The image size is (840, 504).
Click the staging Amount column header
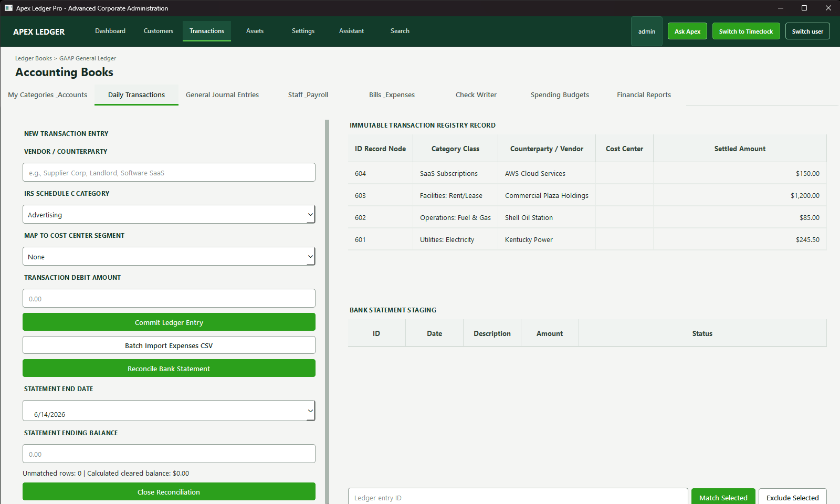[x=550, y=333]
